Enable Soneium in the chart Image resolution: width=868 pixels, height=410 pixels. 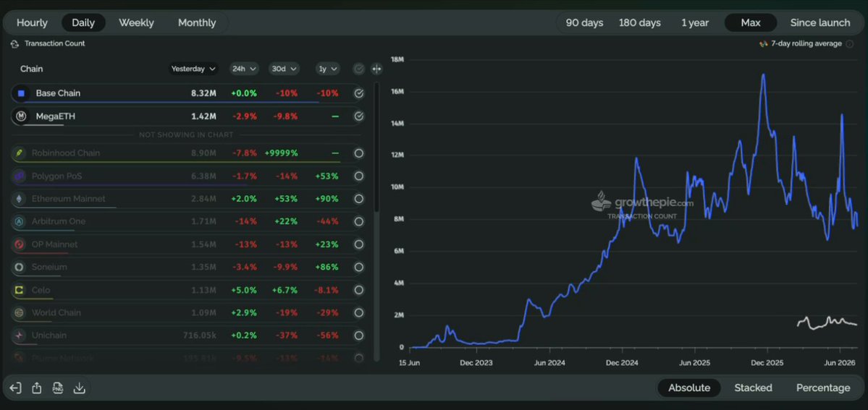click(x=359, y=268)
